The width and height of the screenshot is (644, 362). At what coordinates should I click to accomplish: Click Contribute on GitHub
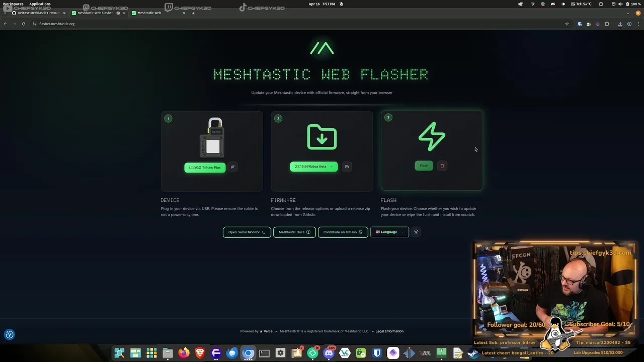click(343, 232)
